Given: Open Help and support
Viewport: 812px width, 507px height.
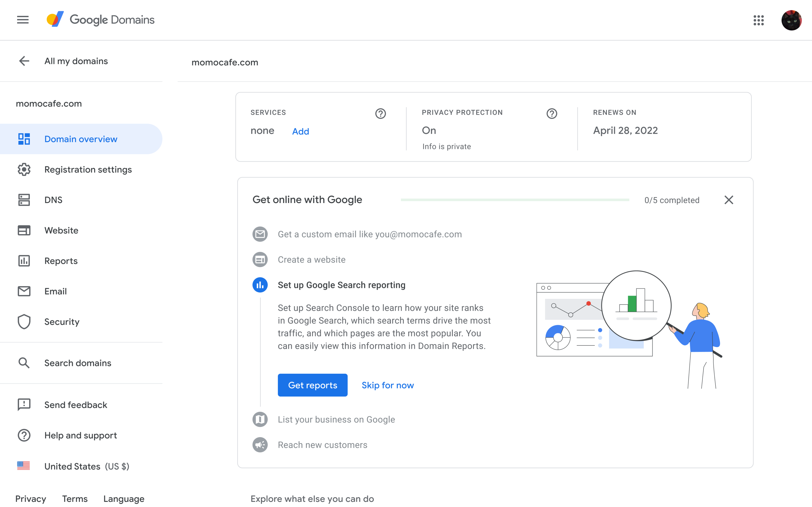Looking at the screenshot, I should click(x=81, y=435).
